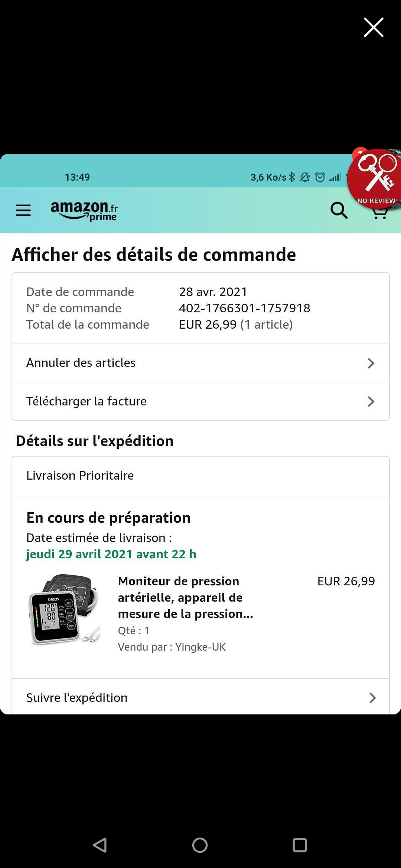
Task: Select Annuler des articles option
Action: click(81, 363)
